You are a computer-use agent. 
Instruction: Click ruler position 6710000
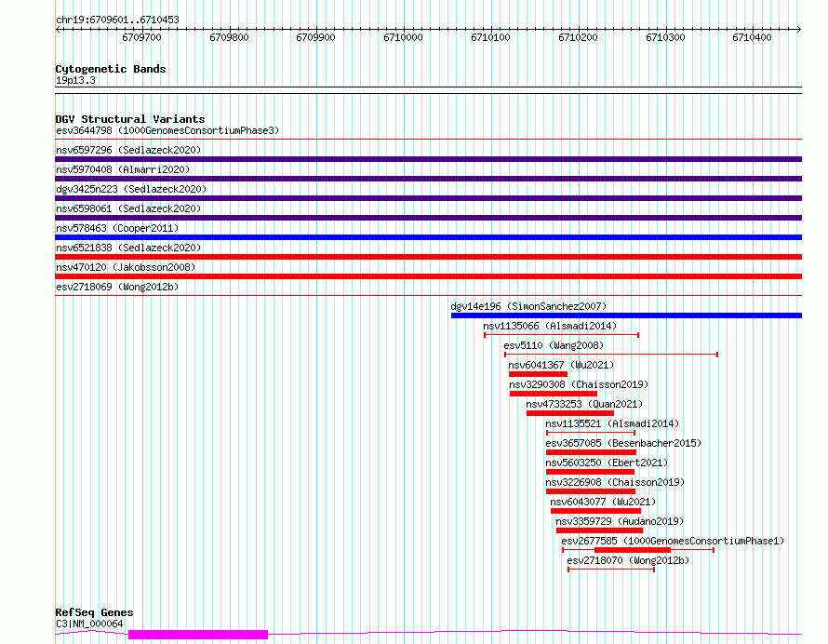tap(404, 37)
